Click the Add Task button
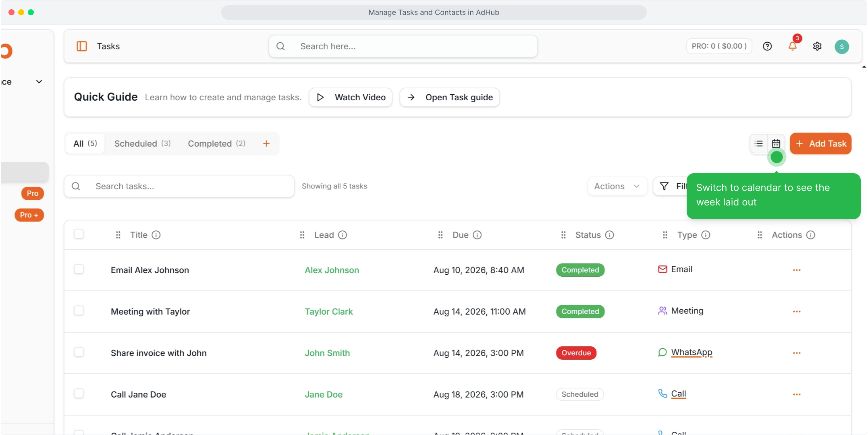 820,144
